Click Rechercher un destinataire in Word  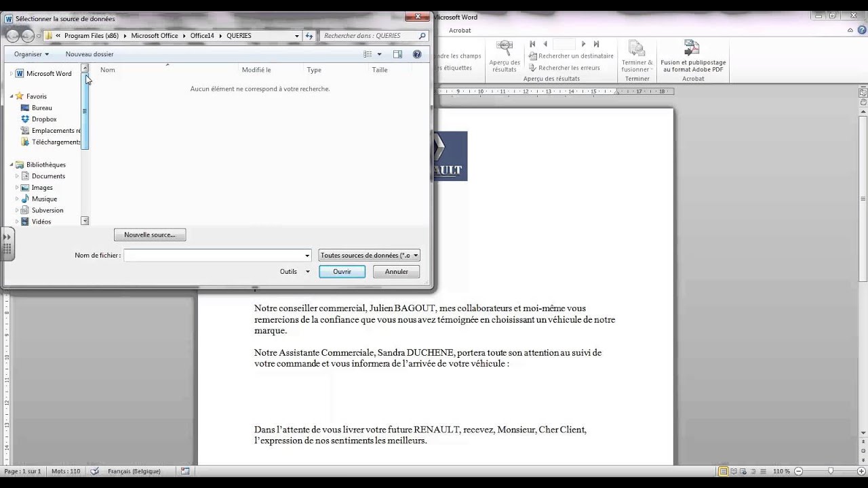pyautogui.click(x=571, y=56)
